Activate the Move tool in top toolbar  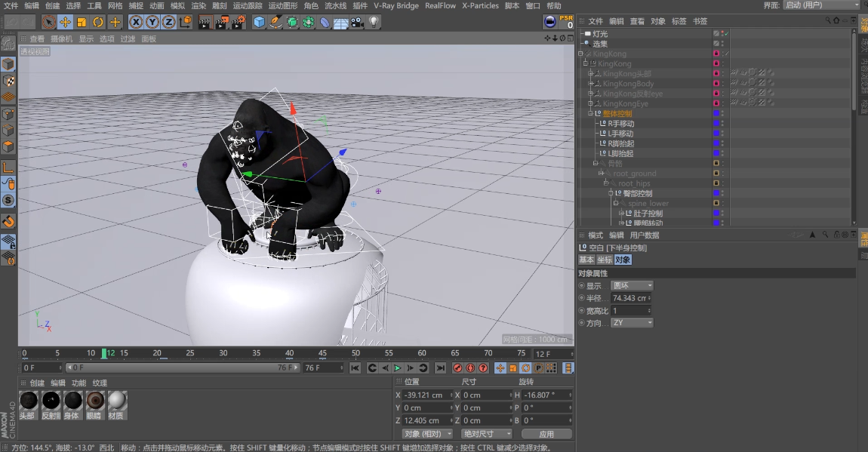pos(66,22)
